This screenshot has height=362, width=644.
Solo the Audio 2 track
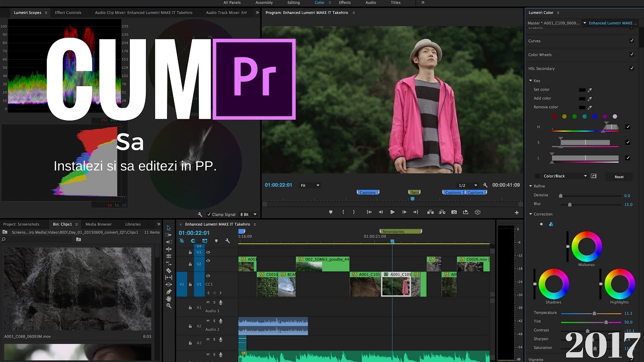coord(214,321)
